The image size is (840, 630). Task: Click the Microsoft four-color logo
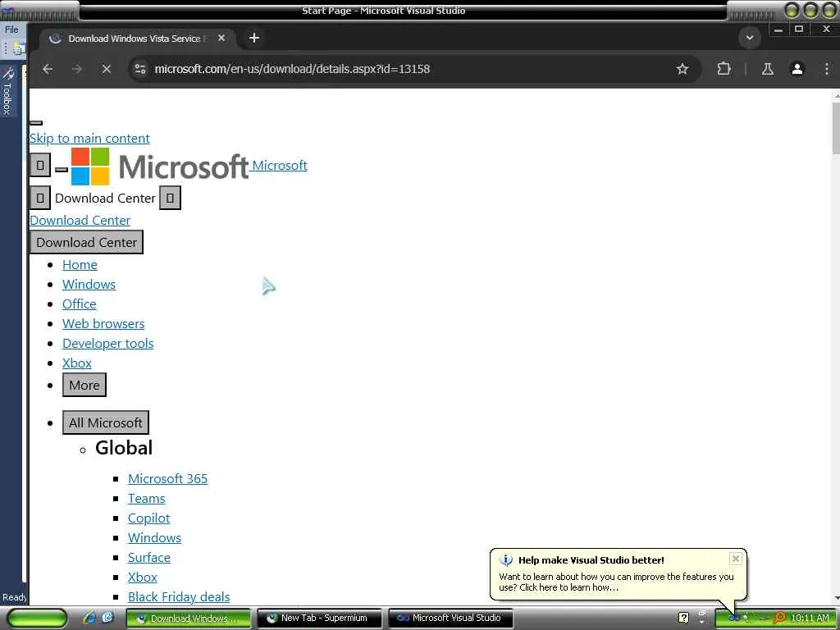tap(90, 167)
